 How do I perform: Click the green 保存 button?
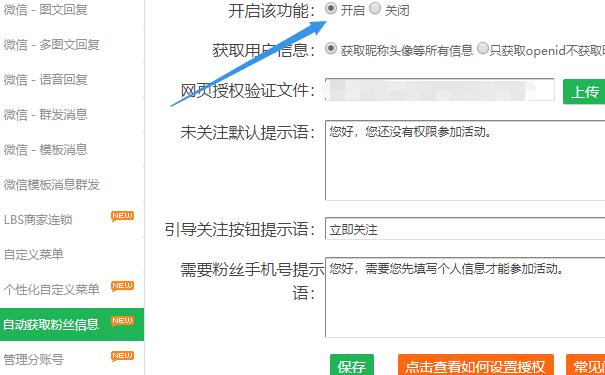point(352,365)
